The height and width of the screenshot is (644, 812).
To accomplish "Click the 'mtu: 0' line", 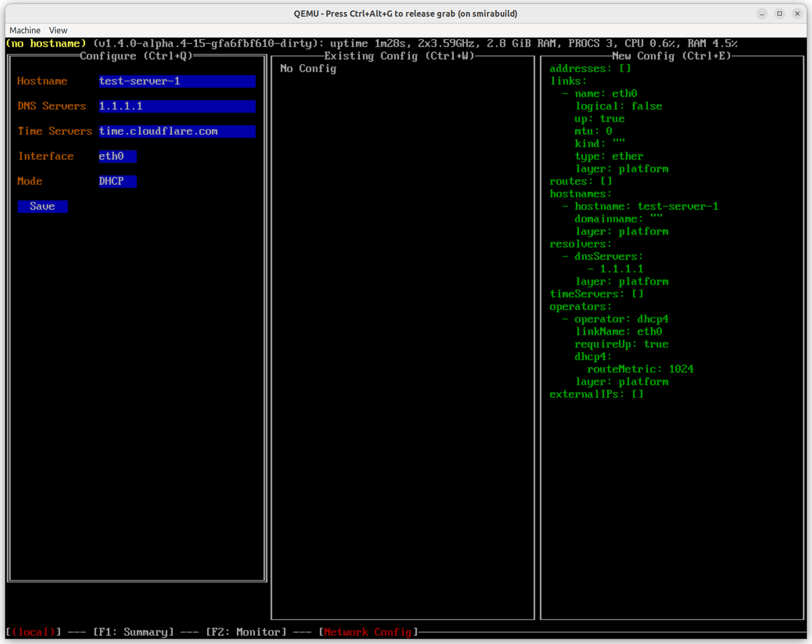I will (x=593, y=131).
